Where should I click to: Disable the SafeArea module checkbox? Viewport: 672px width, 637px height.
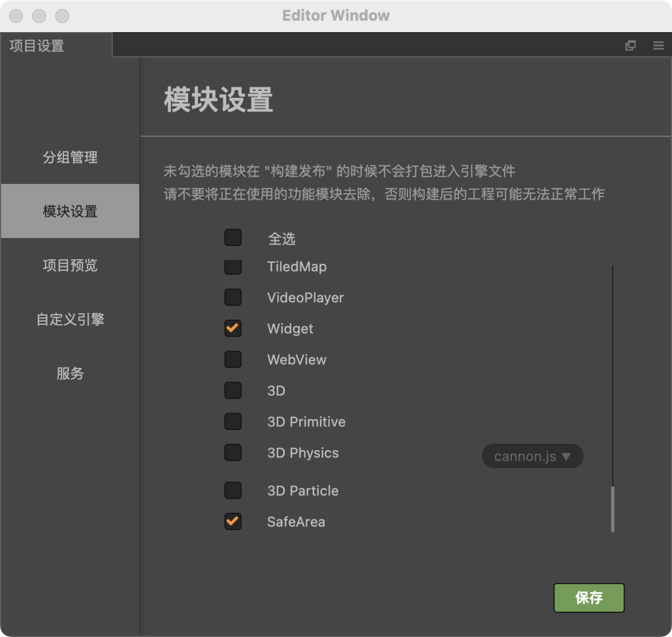(x=233, y=521)
